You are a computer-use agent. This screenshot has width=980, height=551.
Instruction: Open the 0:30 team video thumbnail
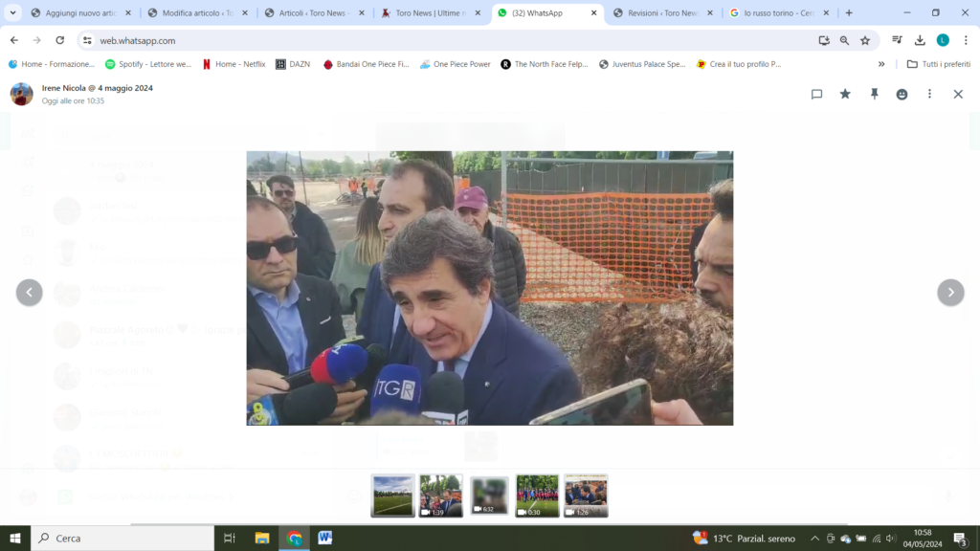(x=537, y=496)
